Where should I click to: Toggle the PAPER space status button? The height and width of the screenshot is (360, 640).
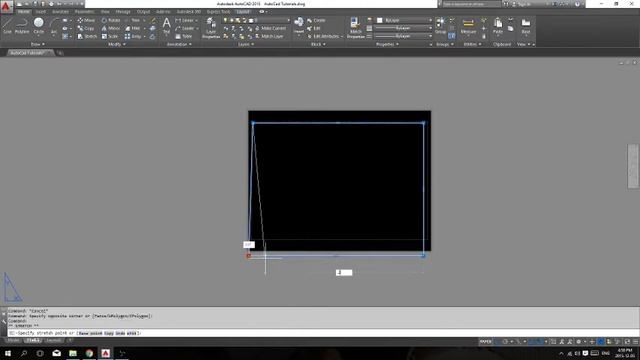tap(485, 342)
